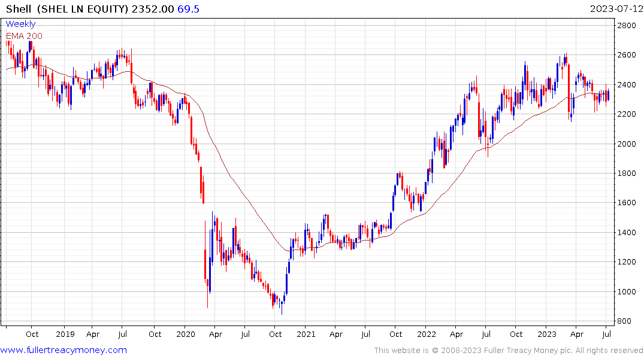This screenshot has height=359, width=644.
Task: Click the 2021 year label on time axis
Action: [x=306, y=334]
